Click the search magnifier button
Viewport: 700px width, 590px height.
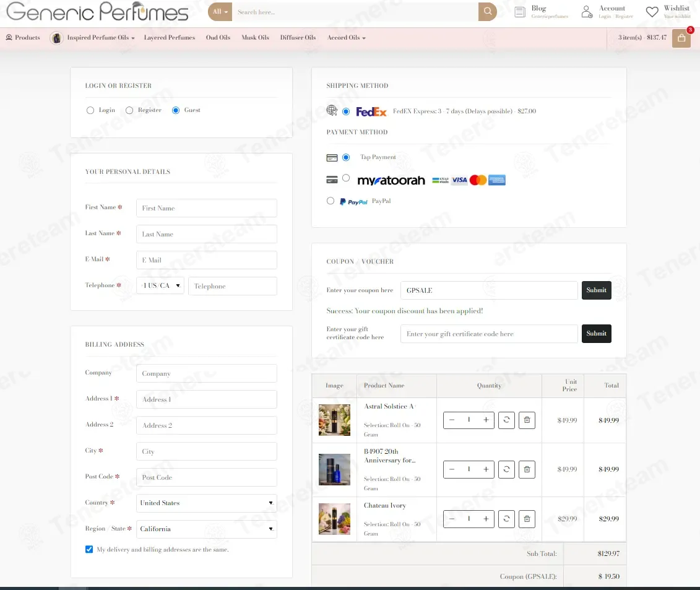[488, 12]
